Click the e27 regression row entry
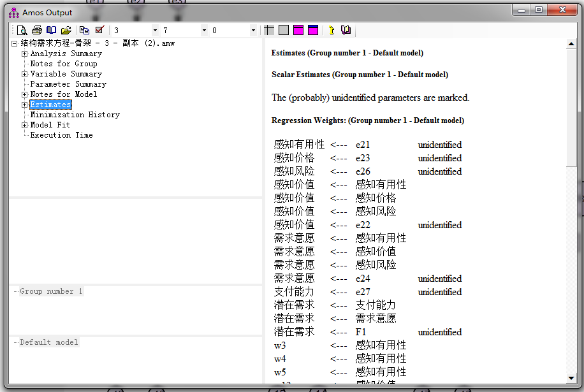Viewport: 584px width, 392px height. pos(363,292)
